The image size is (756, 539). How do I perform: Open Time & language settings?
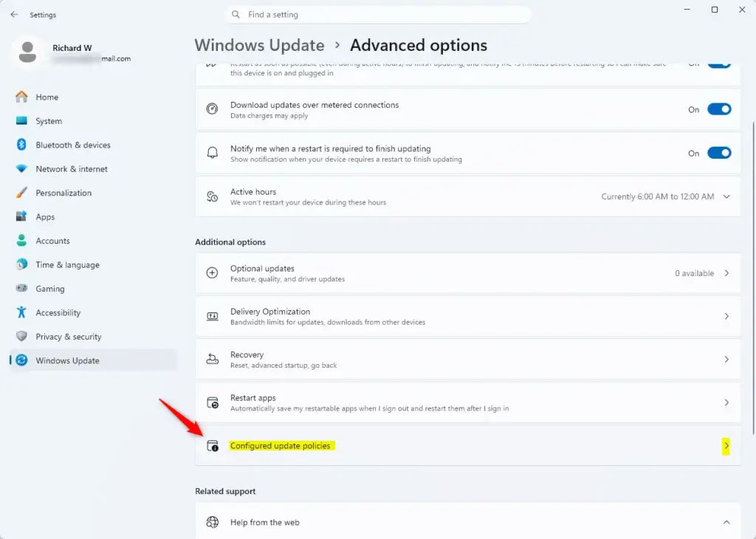pos(94,264)
